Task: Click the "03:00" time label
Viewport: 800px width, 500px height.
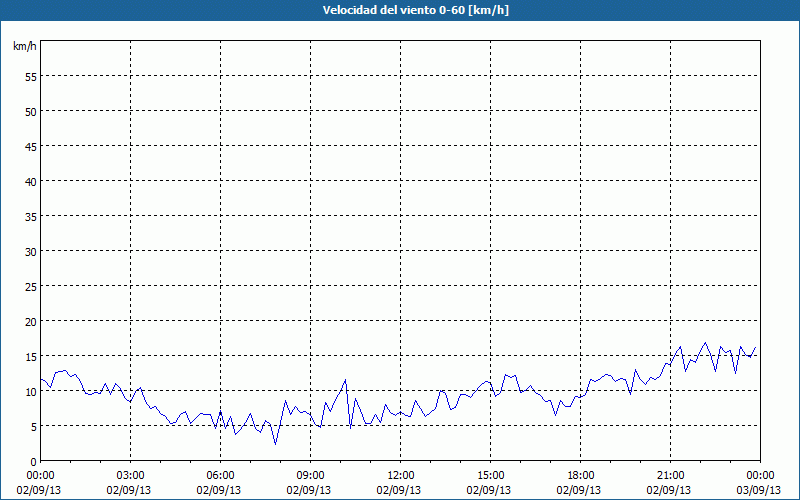Action: pyautogui.click(x=131, y=476)
